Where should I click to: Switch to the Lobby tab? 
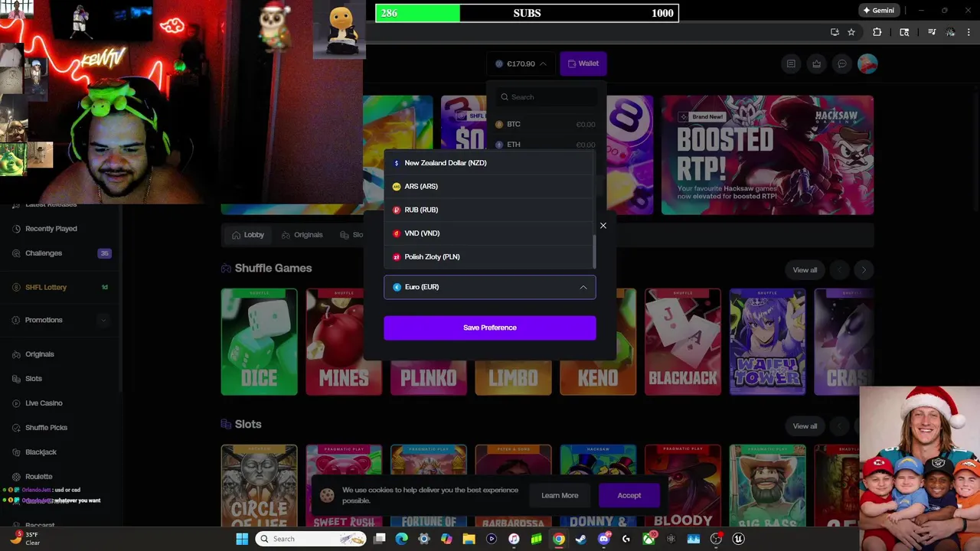[x=248, y=235]
